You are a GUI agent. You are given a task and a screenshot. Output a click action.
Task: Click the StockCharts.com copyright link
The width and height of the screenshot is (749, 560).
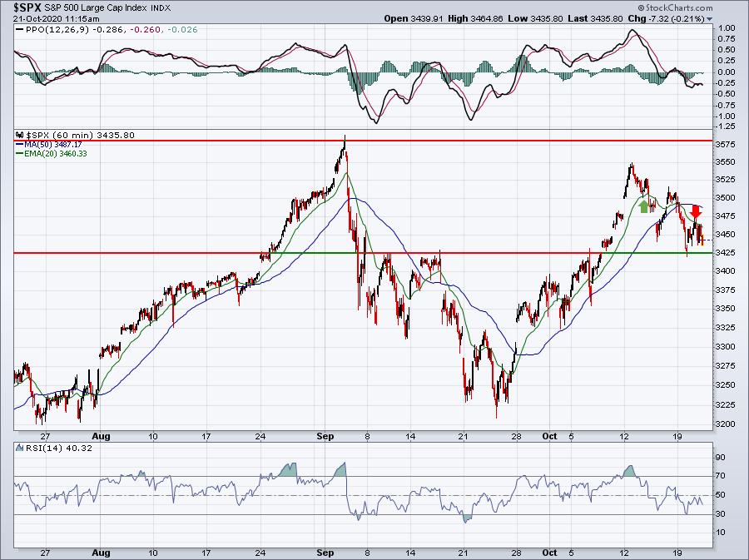click(675, 7)
